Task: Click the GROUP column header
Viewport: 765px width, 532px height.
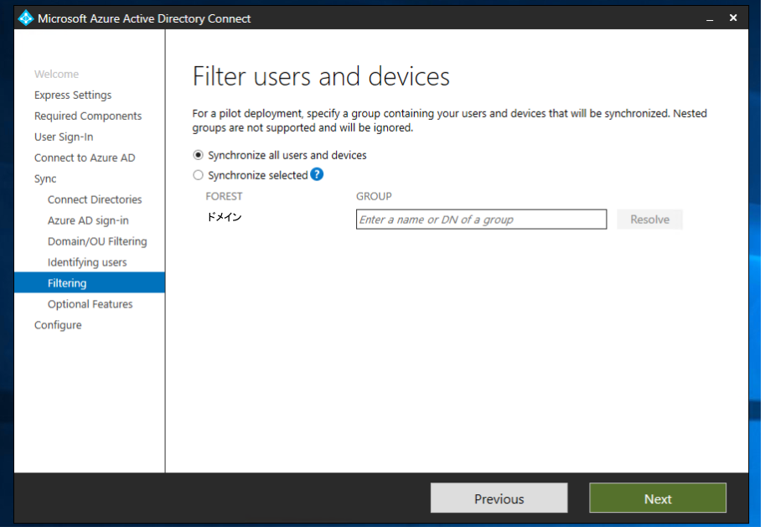Action: click(375, 197)
